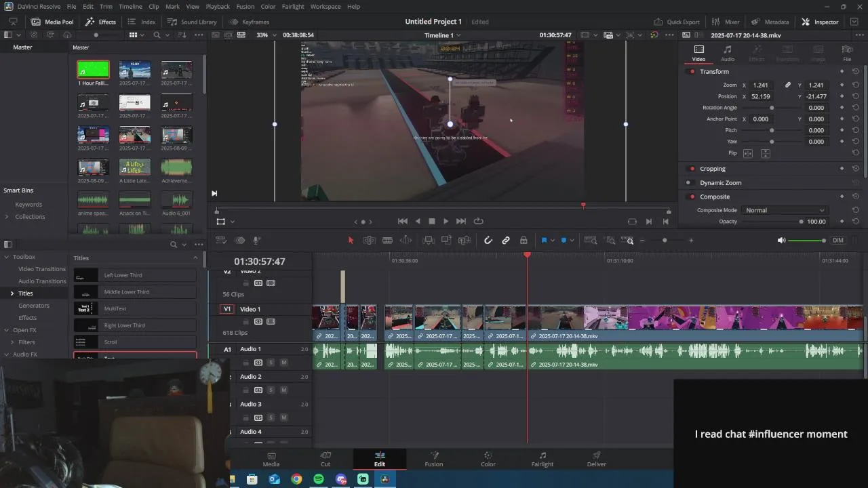Open the media pool view mode dropdown
The image size is (868, 488).
click(142, 35)
